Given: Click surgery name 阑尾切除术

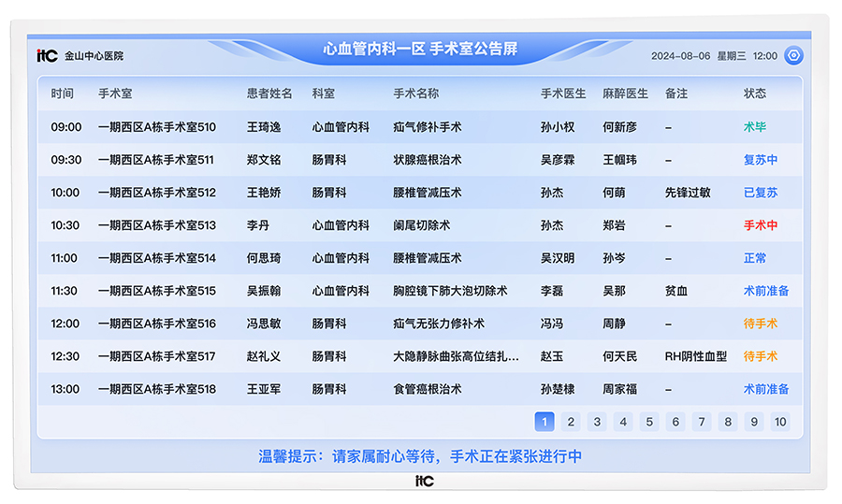Looking at the screenshot, I should pyautogui.click(x=422, y=225).
